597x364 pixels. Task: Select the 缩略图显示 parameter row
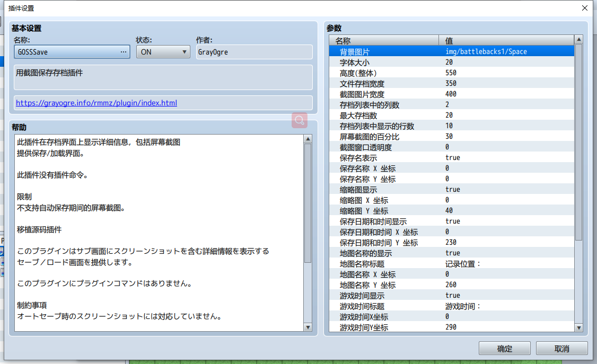(452, 189)
